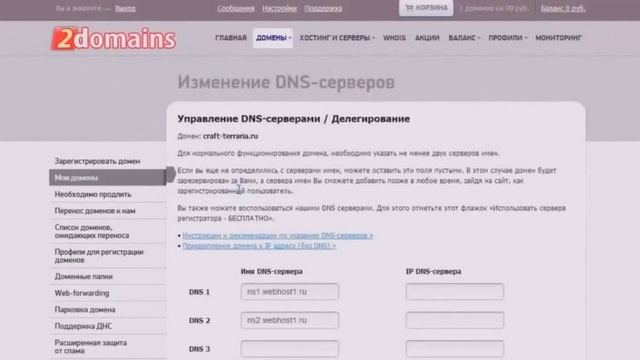The image size is (640, 360).
Task: Open the Поддержка link
Action: pyautogui.click(x=323, y=8)
